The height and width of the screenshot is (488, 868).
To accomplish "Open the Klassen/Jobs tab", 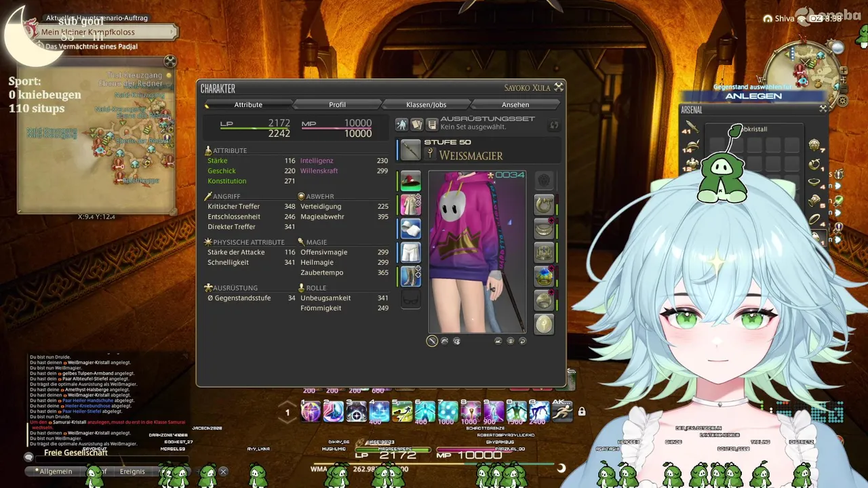I will pyautogui.click(x=426, y=104).
